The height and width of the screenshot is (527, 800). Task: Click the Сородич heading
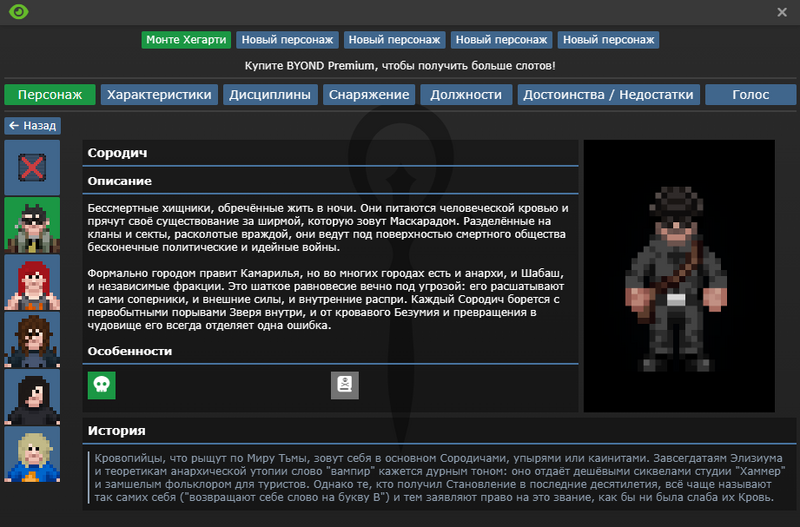(117, 153)
